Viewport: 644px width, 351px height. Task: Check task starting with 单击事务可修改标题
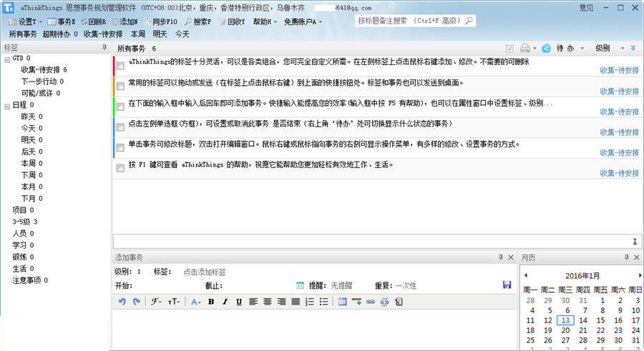click(x=120, y=148)
